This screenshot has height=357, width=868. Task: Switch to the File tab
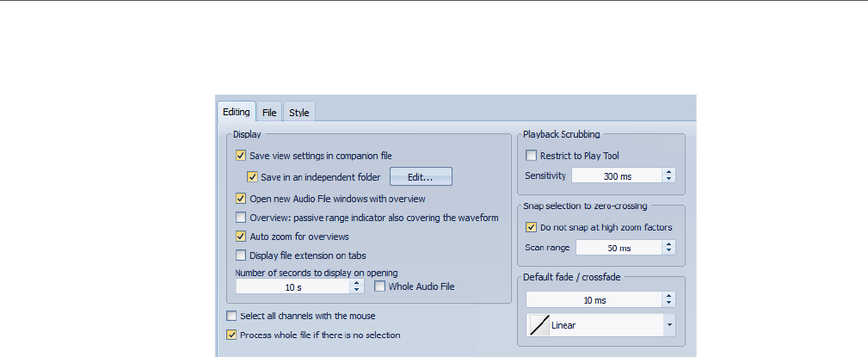click(269, 112)
